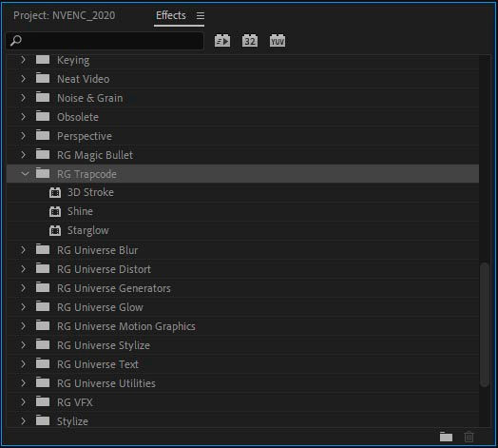
Task: Select the RG Universe Utilities label
Action: [x=106, y=383]
